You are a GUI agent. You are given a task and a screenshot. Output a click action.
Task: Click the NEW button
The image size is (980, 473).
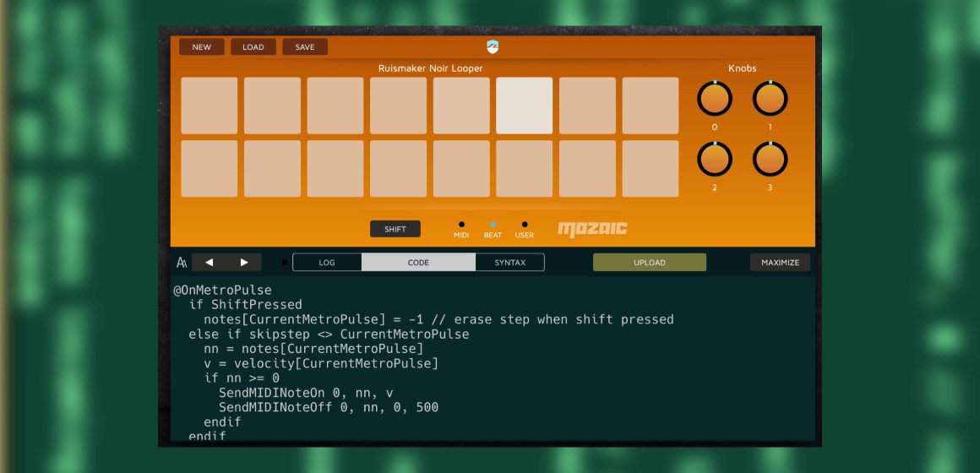pyautogui.click(x=201, y=46)
